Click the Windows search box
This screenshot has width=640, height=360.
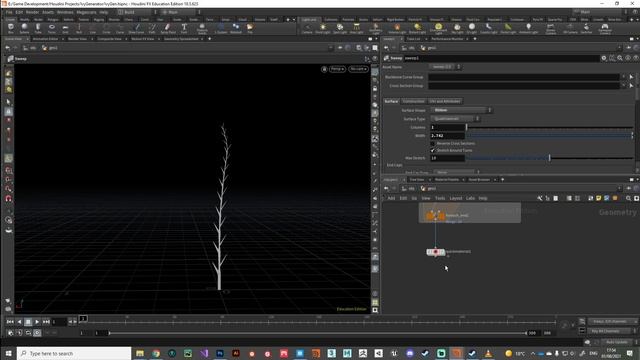[x=74, y=353]
